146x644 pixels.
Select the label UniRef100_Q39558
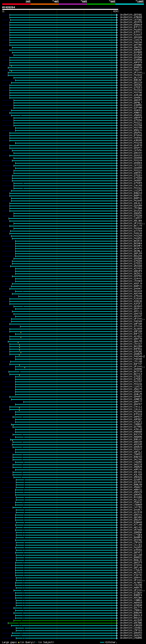tap(131, 60)
